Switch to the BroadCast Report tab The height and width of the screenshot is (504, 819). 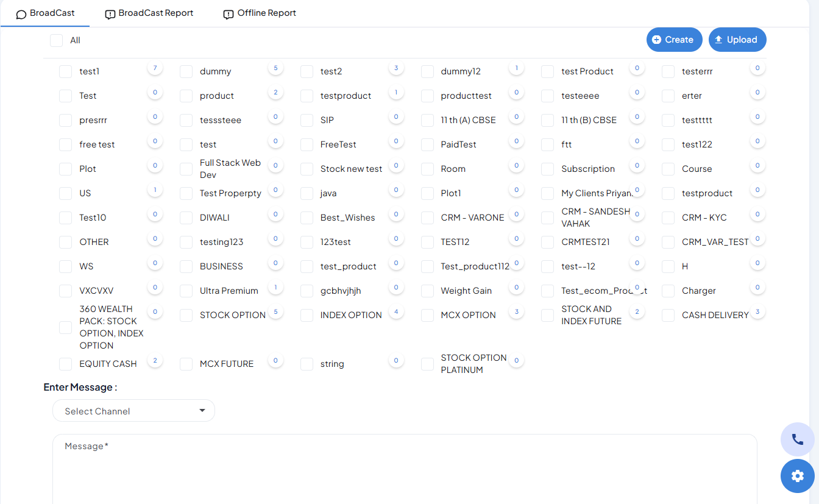149,13
